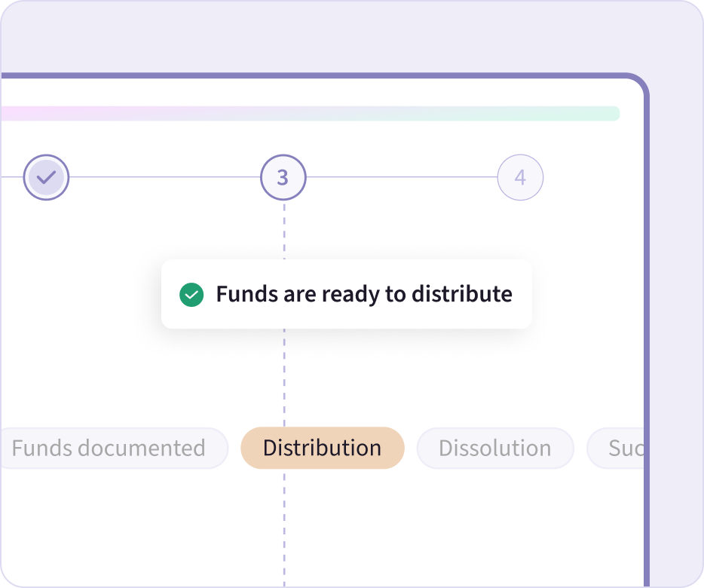Click the faded number 4 indicator
Screen dimensions: 704x588
(520, 177)
